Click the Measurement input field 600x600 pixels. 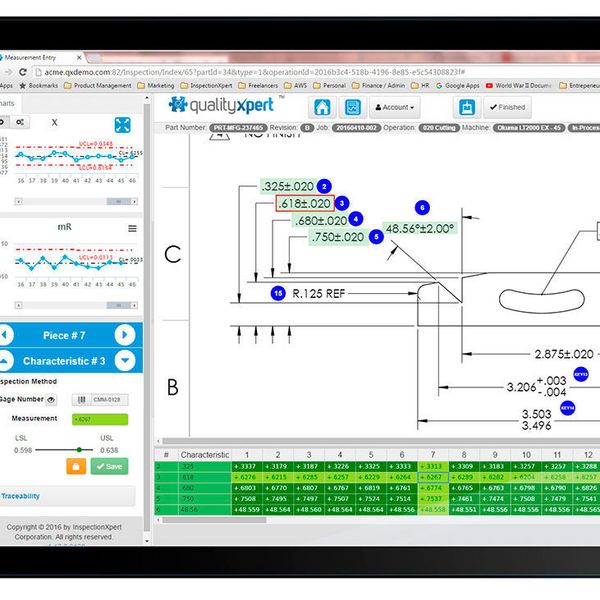click(100, 419)
